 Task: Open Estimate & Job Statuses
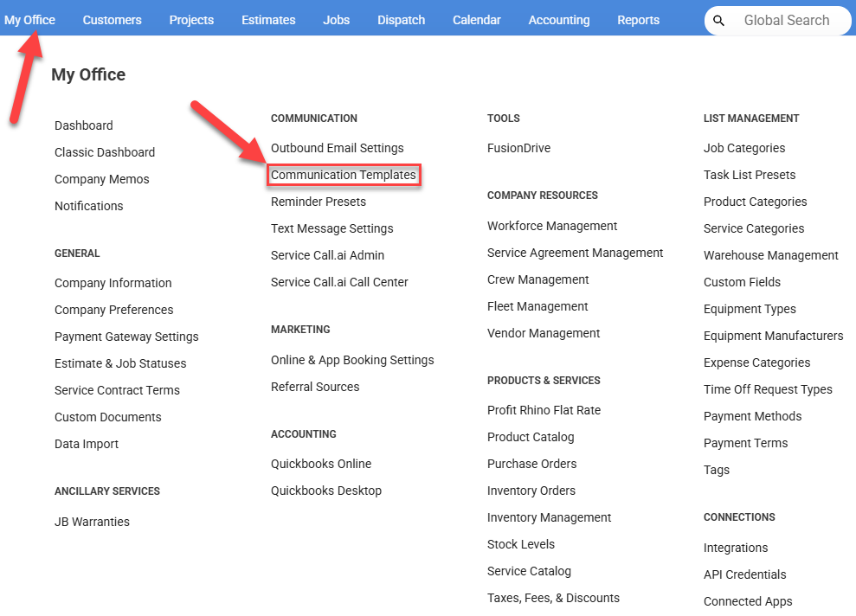click(120, 363)
